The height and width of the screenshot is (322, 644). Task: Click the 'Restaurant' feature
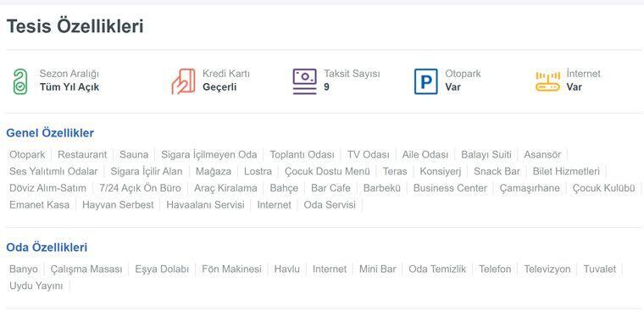82,155
